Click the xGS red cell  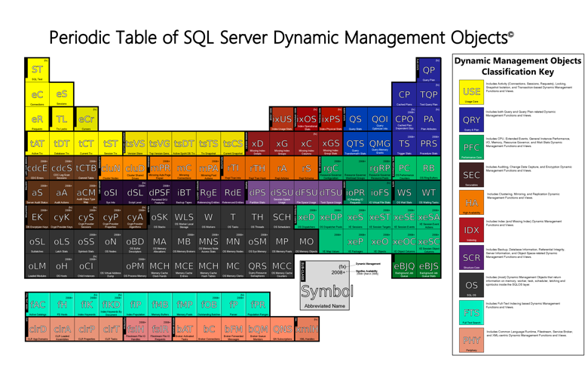coord(331,144)
